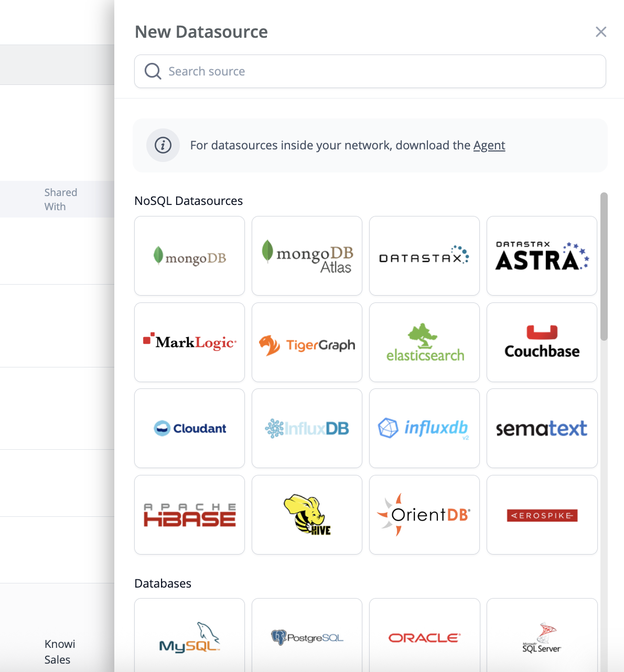Choose the MySQL database tile
Screen dimensions: 624x672
click(189, 635)
